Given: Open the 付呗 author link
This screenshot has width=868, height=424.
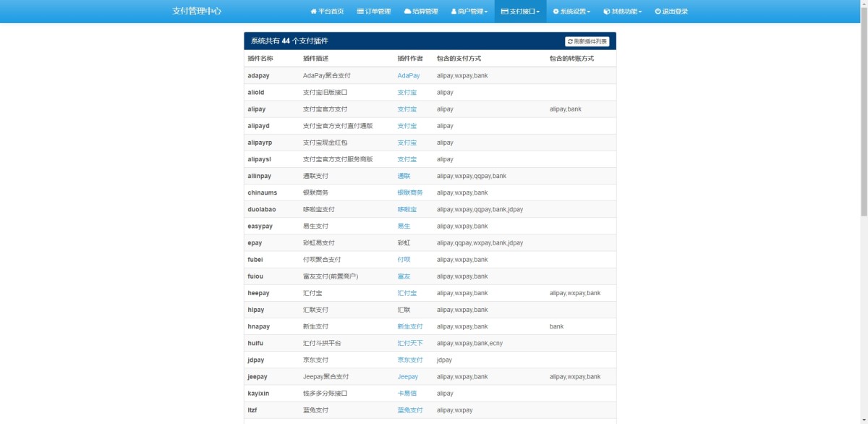Looking at the screenshot, I should 404,259.
